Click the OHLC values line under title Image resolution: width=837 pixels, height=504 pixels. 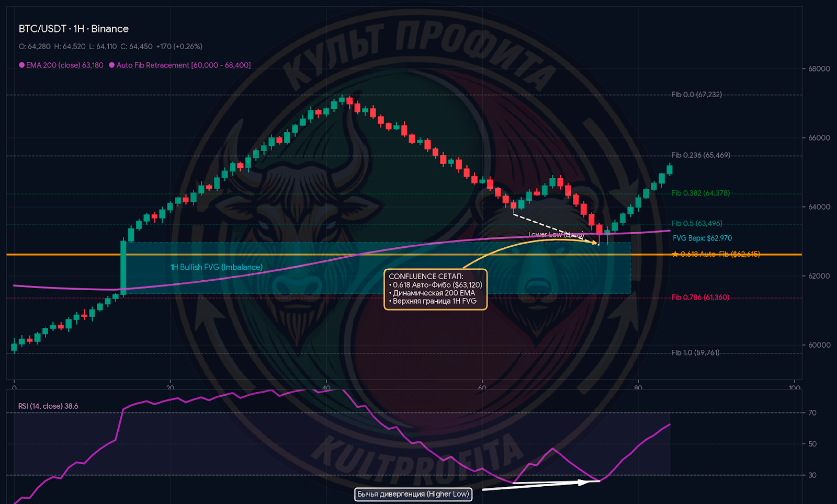(110, 47)
